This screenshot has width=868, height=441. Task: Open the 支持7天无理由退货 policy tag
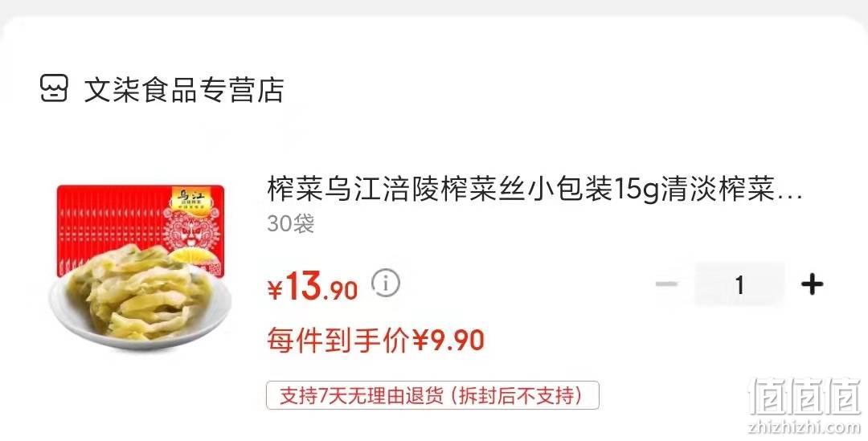[432, 396]
